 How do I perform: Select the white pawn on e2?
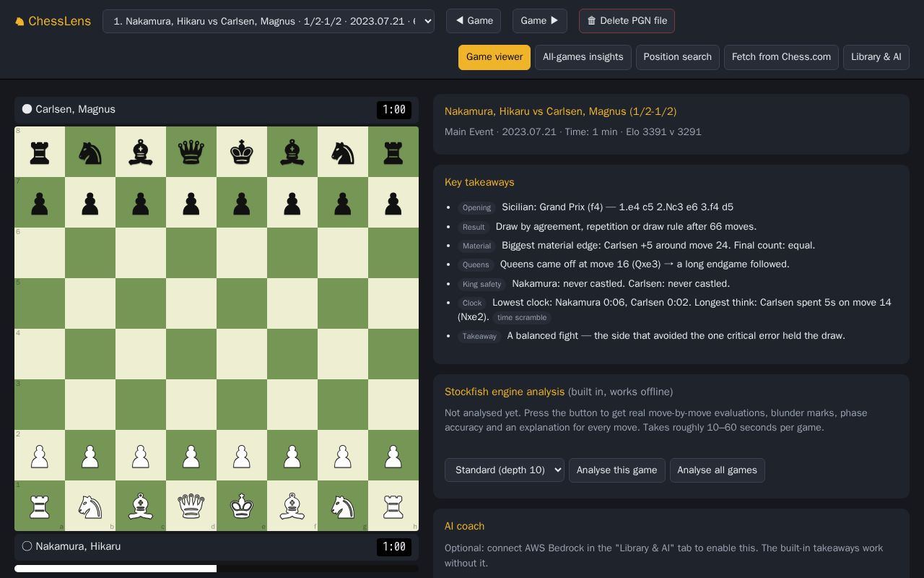(242, 455)
